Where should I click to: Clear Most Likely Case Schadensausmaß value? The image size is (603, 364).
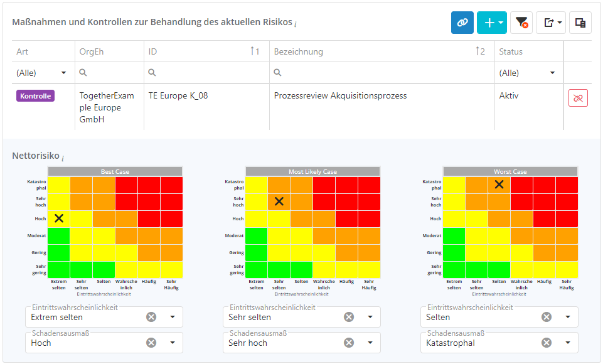[x=349, y=343]
